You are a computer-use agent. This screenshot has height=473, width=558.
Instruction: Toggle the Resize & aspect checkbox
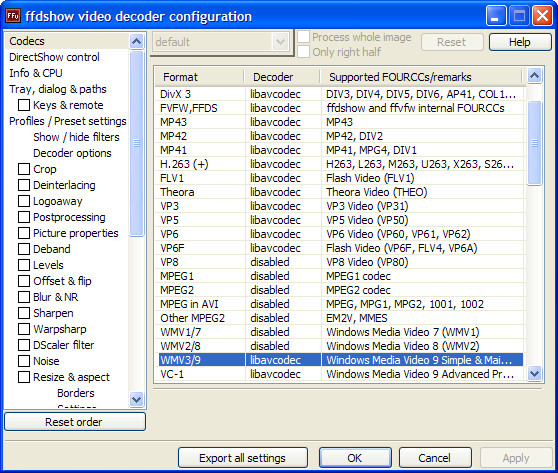point(24,377)
